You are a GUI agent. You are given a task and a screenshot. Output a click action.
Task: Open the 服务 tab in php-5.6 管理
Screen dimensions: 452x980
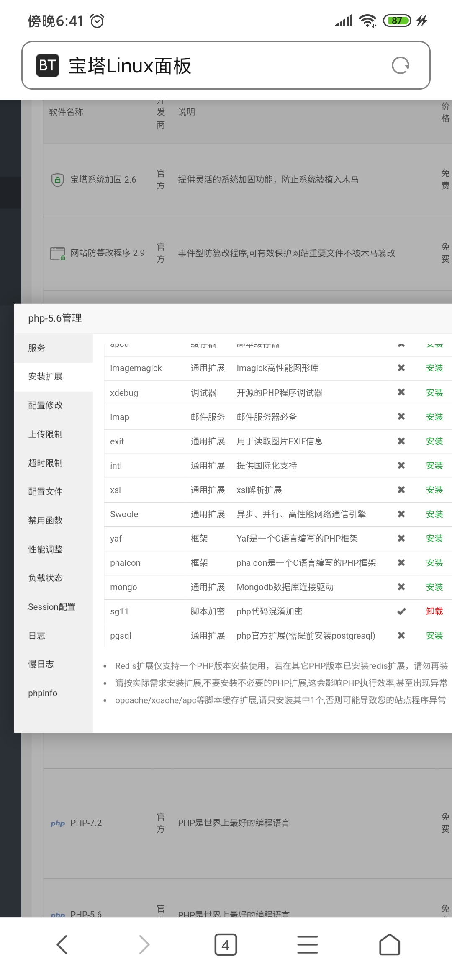pos(54,348)
